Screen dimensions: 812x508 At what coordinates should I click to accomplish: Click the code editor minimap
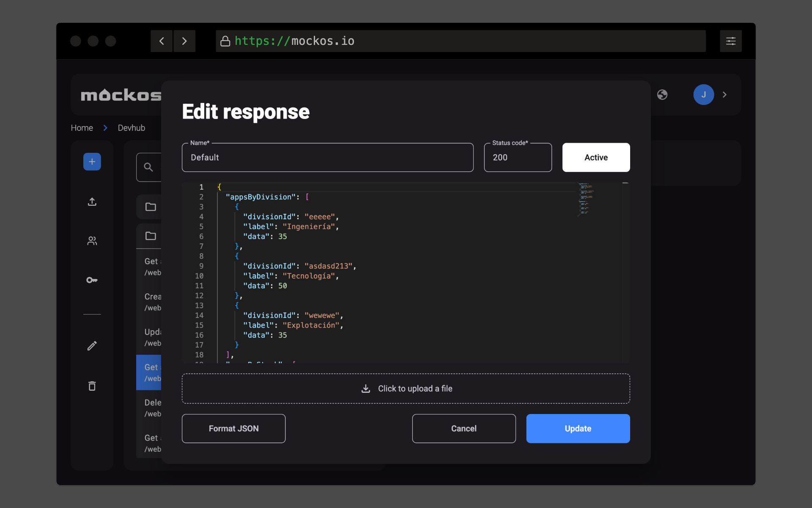(x=586, y=199)
